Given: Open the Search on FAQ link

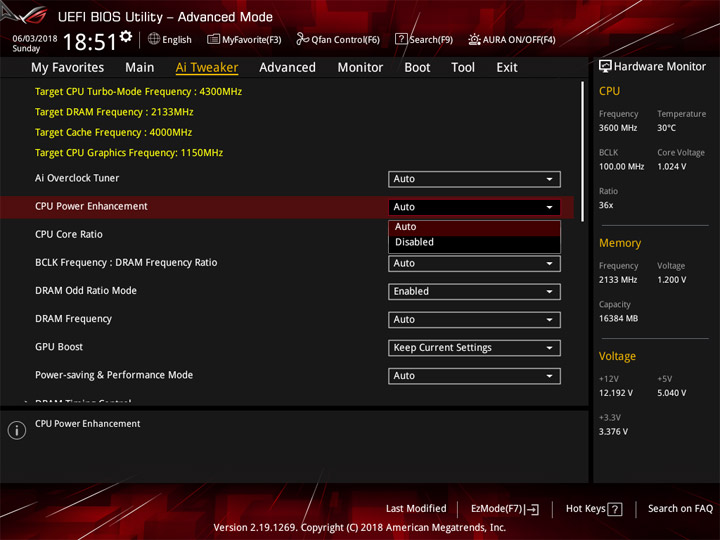Looking at the screenshot, I should (680, 509).
